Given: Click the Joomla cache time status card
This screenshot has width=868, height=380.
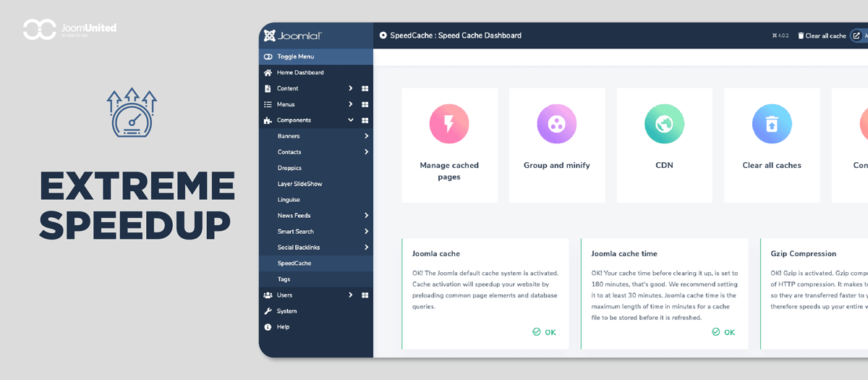Looking at the screenshot, I should click(x=665, y=293).
